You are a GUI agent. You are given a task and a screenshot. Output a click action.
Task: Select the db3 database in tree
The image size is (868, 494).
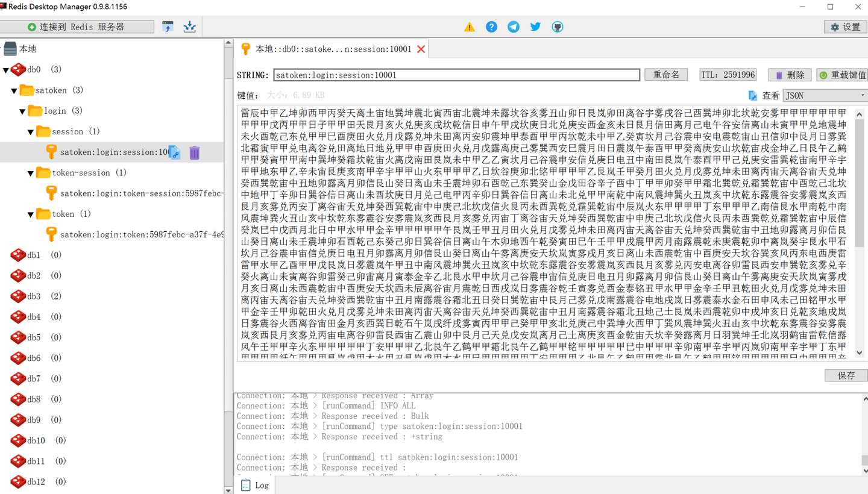(33, 296)
